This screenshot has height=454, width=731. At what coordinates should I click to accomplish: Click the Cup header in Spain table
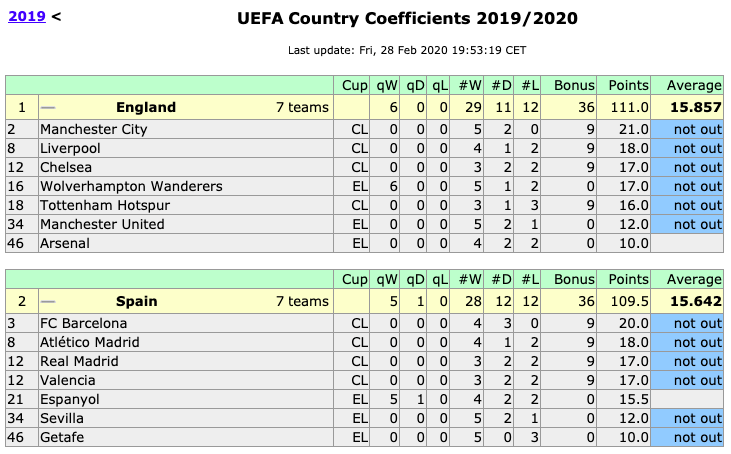pyautogui.click(x=355, y=279)
